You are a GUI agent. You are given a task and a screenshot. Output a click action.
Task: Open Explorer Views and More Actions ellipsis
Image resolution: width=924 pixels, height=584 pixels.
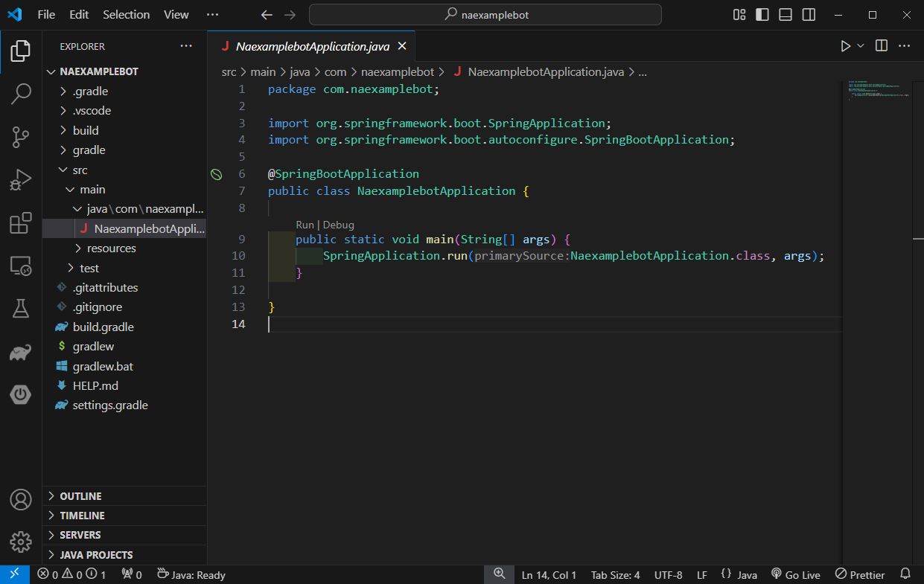[186, 46]
